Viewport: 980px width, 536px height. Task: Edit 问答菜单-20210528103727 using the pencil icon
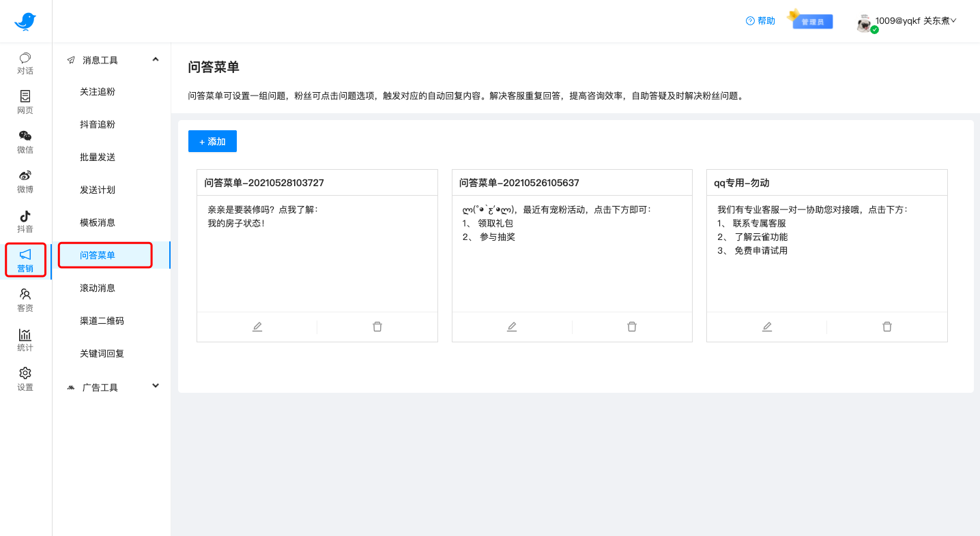click(257, 327)
